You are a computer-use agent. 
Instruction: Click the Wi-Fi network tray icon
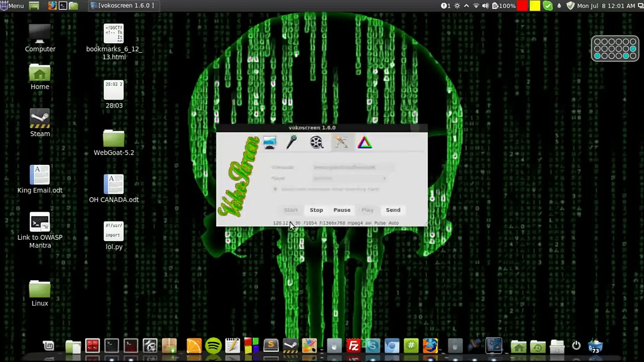click(x=476, y=6)
